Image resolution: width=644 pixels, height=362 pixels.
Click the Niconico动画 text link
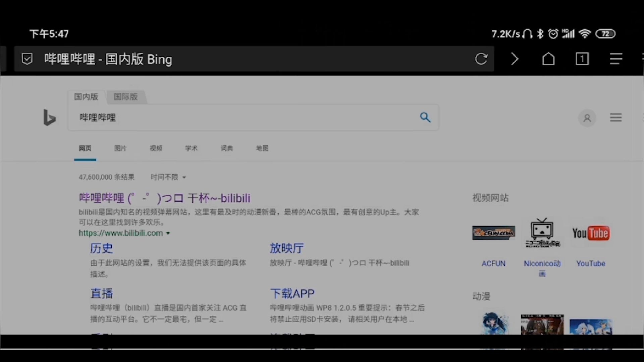(542, 268)
